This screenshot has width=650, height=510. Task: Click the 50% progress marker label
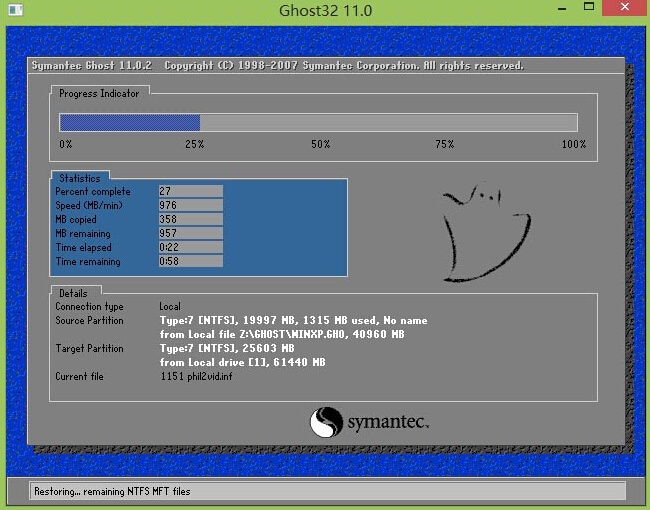321,144
